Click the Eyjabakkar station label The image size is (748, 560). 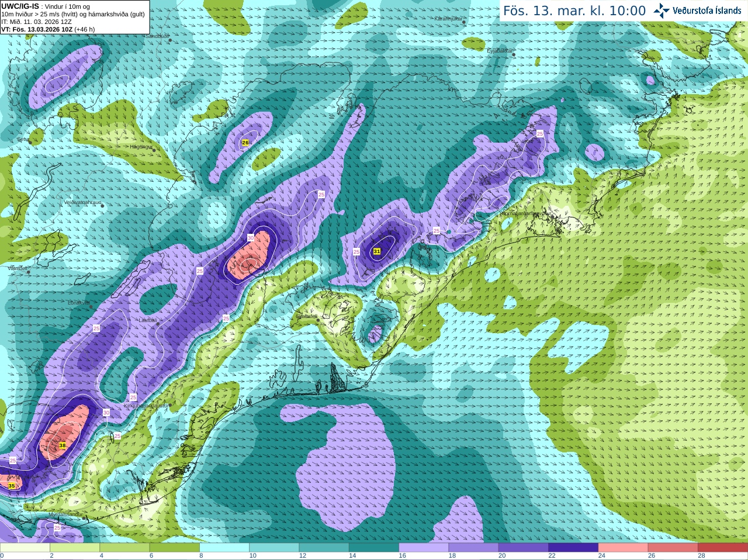click(x=500, y=51)
